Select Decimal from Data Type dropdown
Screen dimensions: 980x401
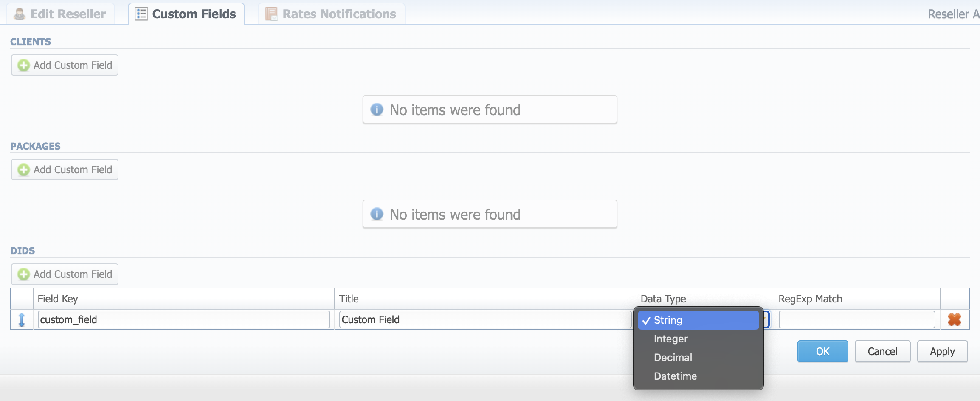673,357
